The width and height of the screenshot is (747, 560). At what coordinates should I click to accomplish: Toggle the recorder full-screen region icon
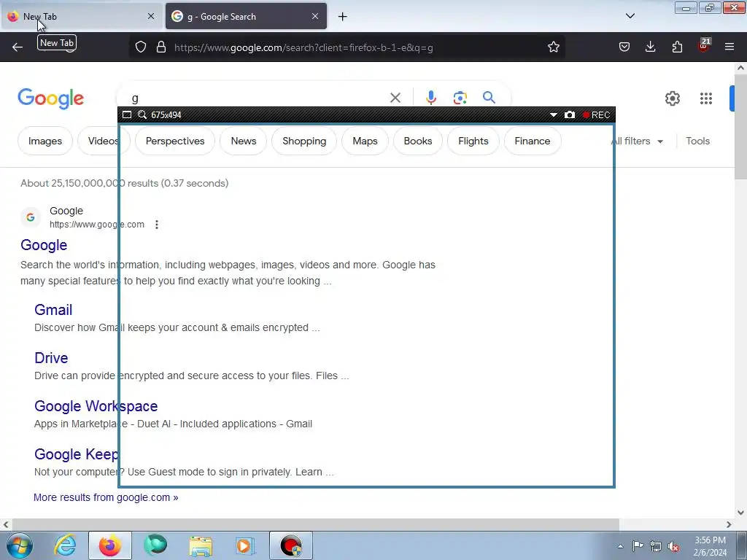pos(127,114)
